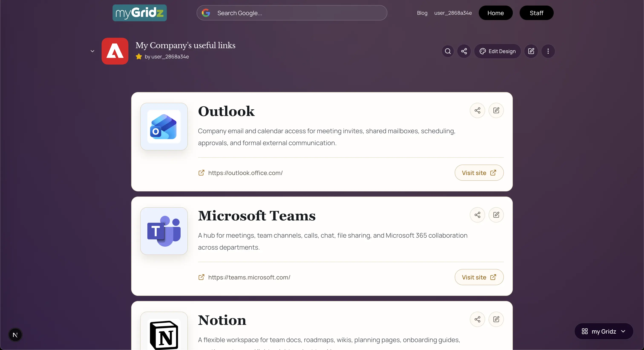Click the round N badge at bottom left
This screenshot has height=350, width=644.
15,335
